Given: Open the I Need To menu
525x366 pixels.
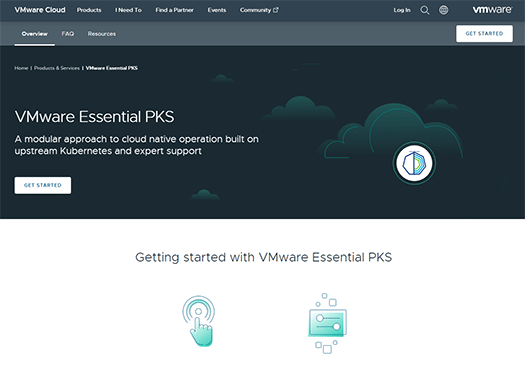Looking at the screenshot, I should 128,10.
